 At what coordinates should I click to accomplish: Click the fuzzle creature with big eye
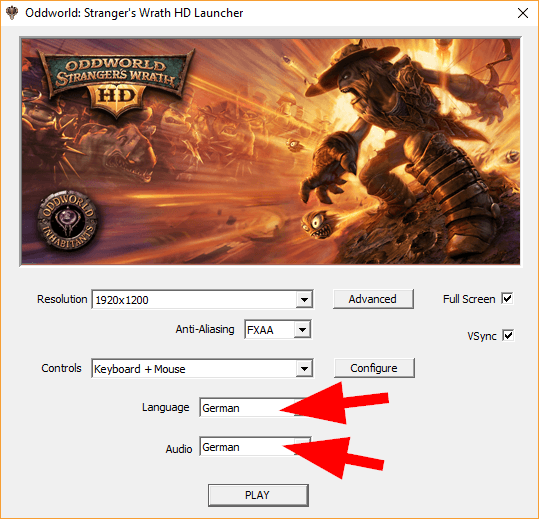(x=317, y=224)
